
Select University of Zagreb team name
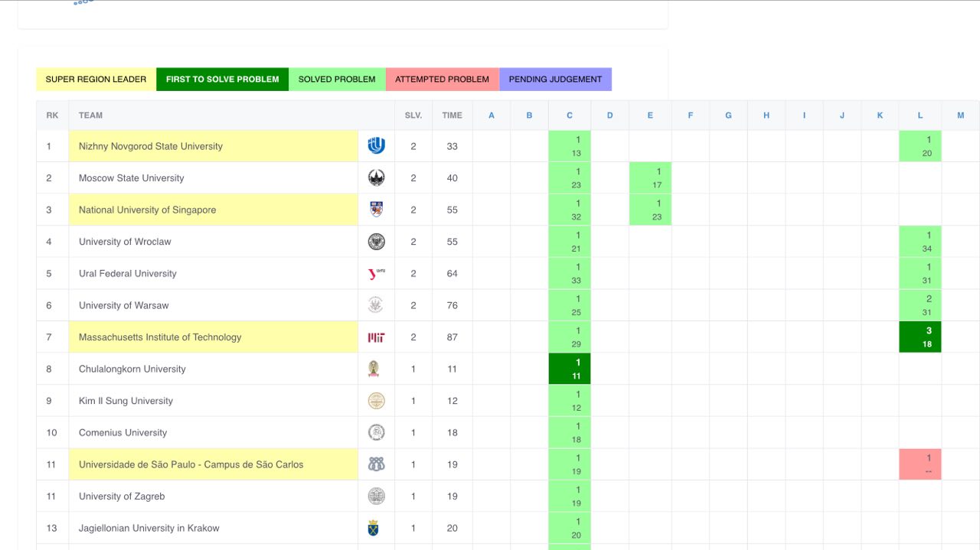point(122,496)
